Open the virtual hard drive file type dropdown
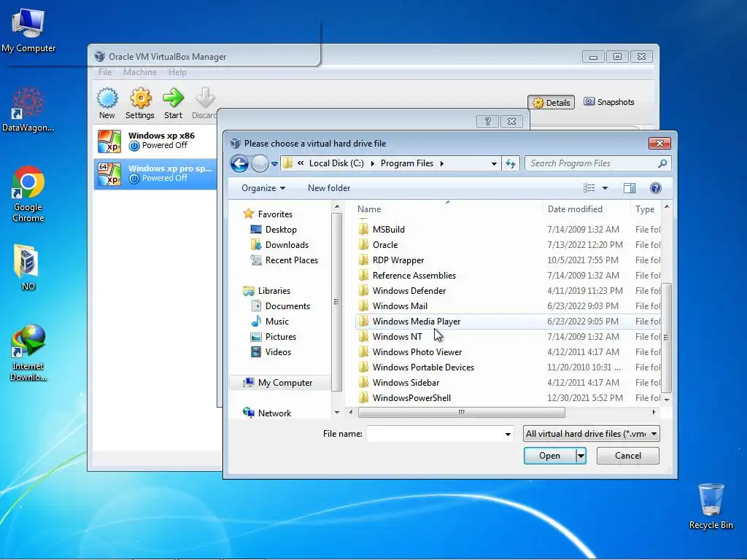Viewport: 747px width, 560px height. (591, 434)
